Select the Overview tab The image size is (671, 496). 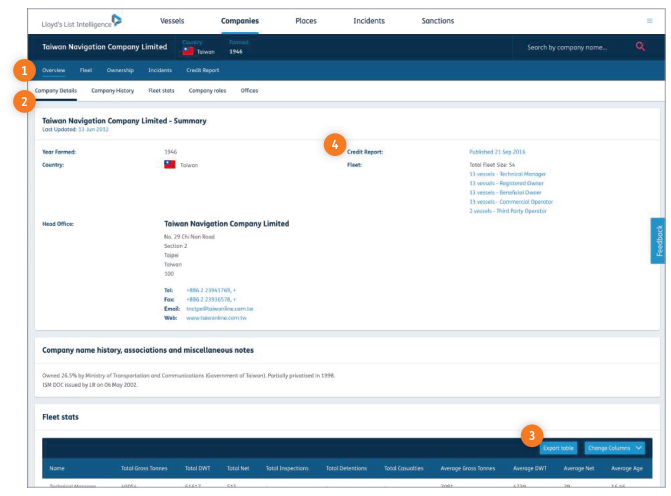pyautogui.click(x=53, y=70)
